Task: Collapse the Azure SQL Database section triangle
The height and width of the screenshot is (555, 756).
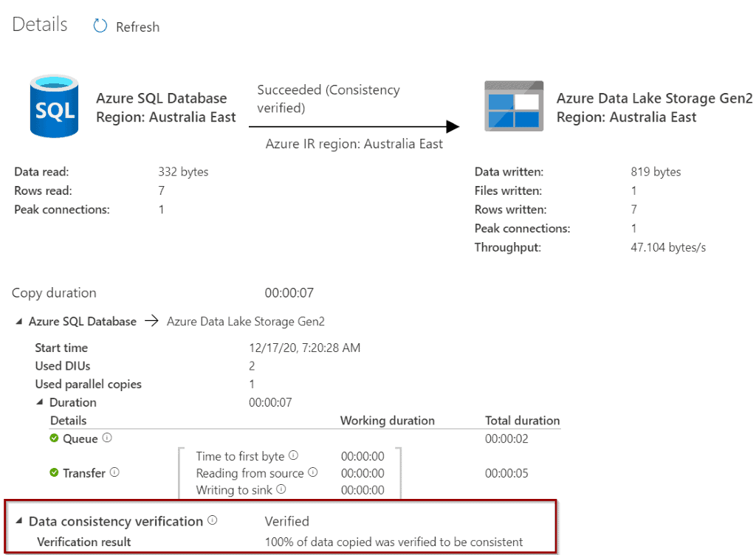Action: click(x=18, y=322)
